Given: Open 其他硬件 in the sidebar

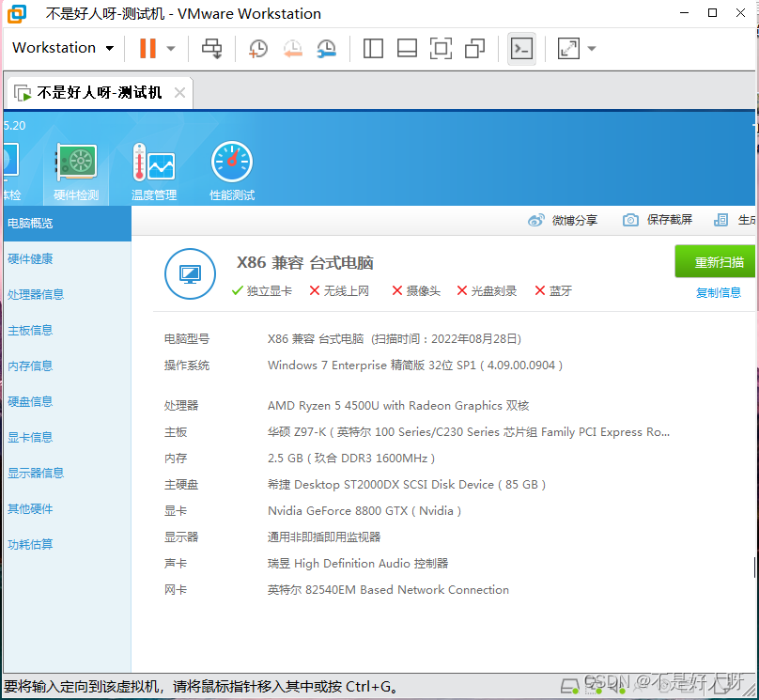Looking at the screenshot, I should click(30, 508).
